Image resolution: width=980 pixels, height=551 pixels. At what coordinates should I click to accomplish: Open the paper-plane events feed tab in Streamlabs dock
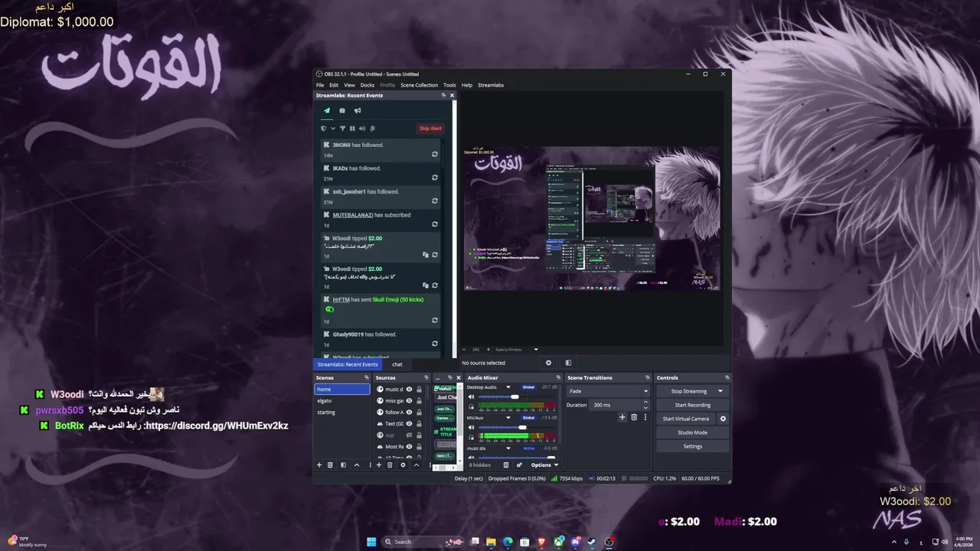(x=326, y=110)
